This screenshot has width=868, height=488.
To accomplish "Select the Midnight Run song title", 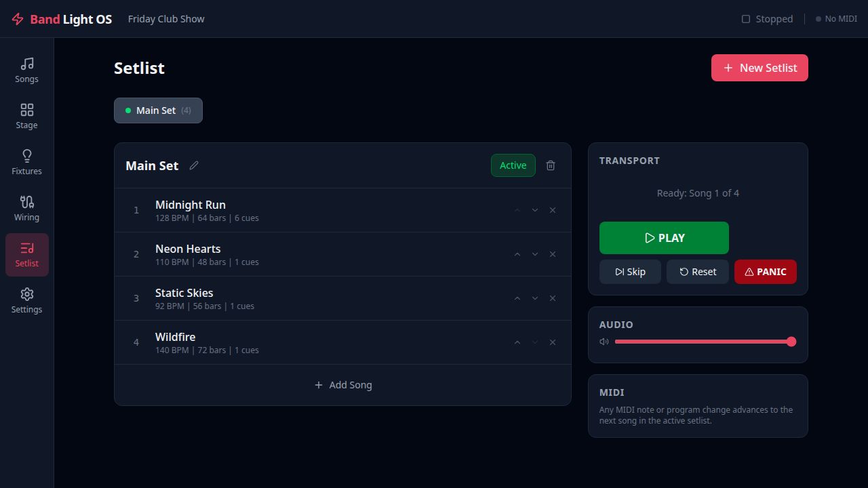I will tap(191, 205).
